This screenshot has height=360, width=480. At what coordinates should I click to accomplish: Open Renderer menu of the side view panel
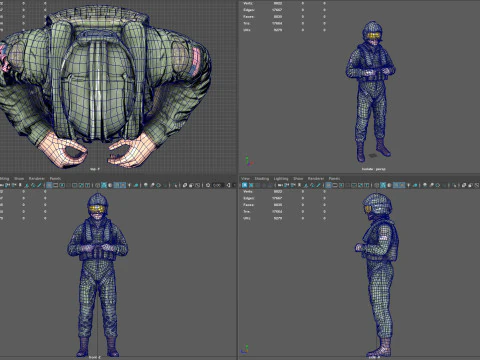click(x=316, y=178)
